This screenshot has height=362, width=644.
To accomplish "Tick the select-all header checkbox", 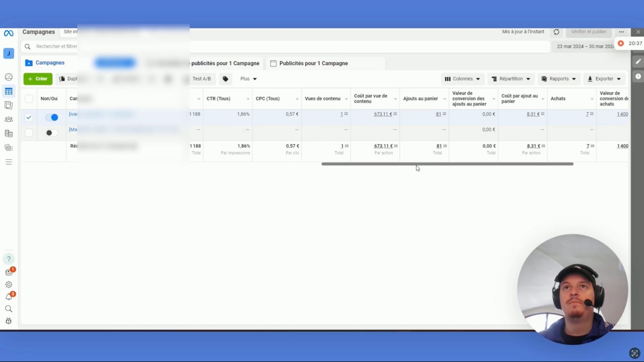I will tap(29, 99).
